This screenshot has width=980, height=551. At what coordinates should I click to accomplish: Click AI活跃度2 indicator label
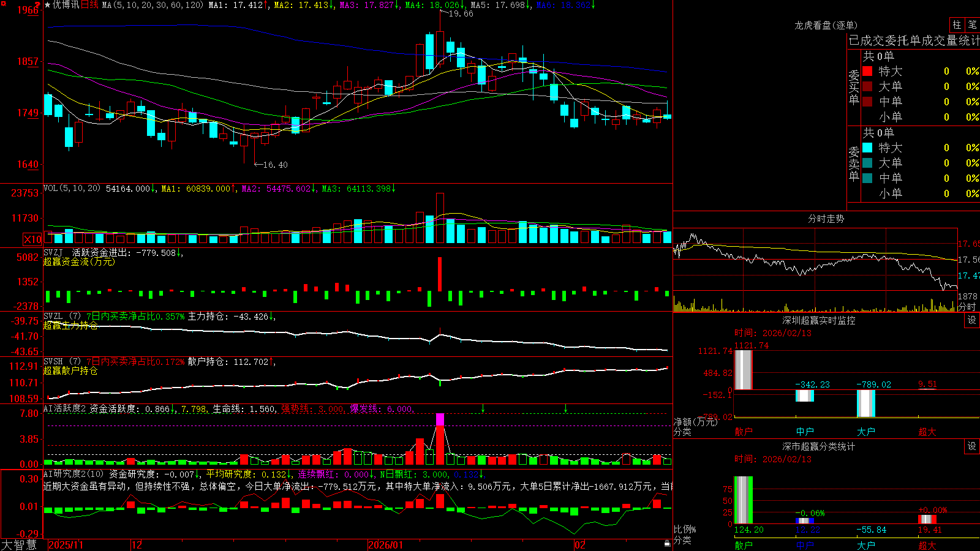[65, 409]
